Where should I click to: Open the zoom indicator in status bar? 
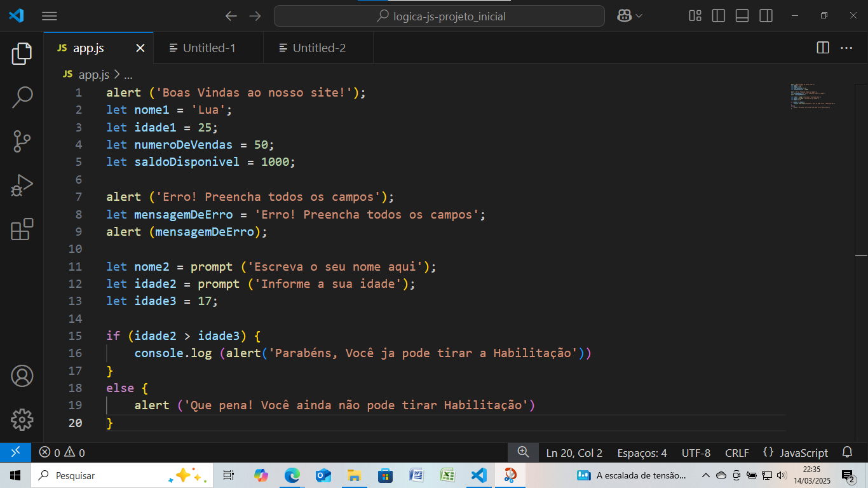523,452
